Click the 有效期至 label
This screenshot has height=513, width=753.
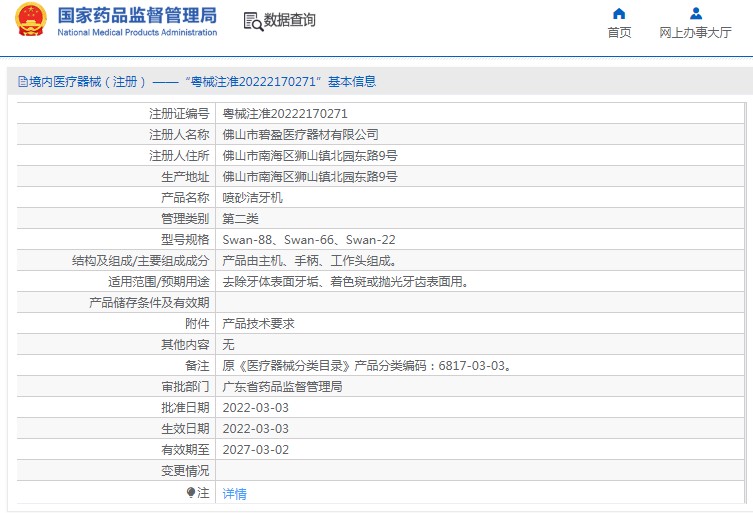pos(185,450)
